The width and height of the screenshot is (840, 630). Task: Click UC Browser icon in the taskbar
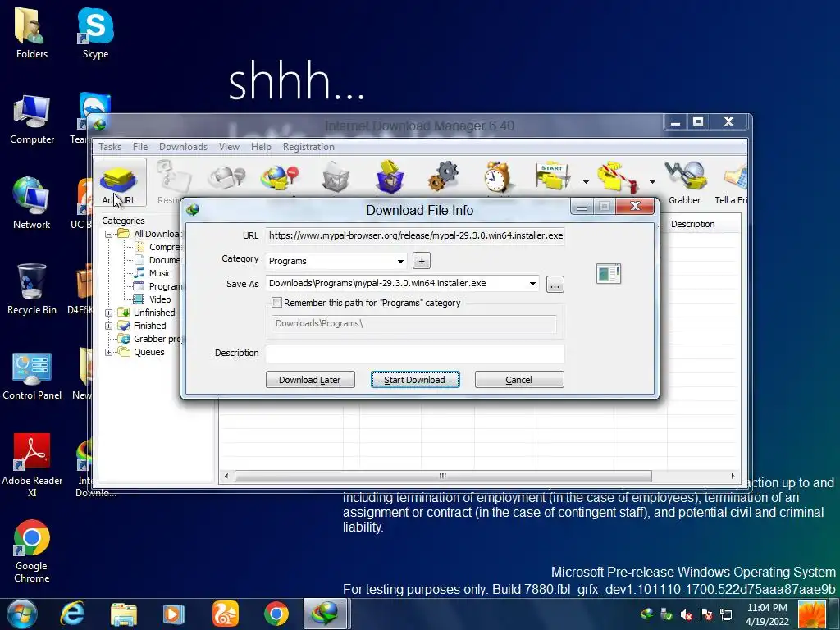point(225,614)
